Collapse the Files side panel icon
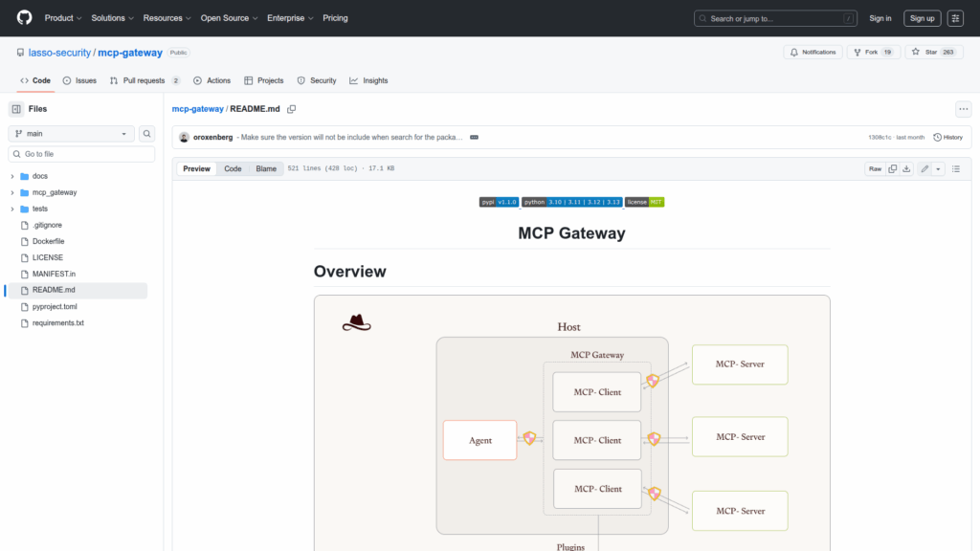The width and height of the screenshot is (980, 551). tap(16, 109)
